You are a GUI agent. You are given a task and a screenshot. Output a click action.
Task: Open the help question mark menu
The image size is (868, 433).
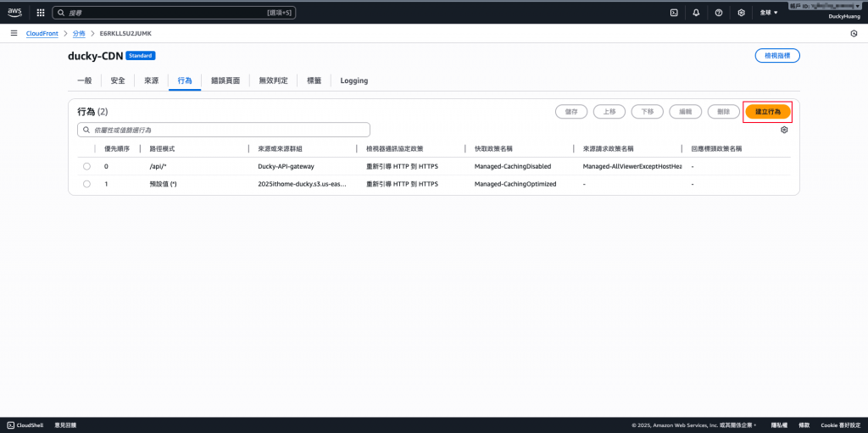(719, 12)
